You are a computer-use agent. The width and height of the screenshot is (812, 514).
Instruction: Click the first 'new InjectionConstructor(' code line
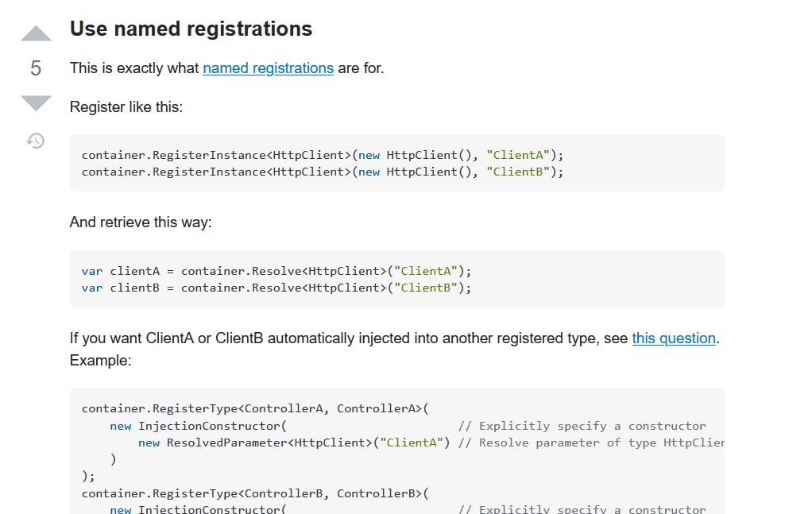(199, 426)
